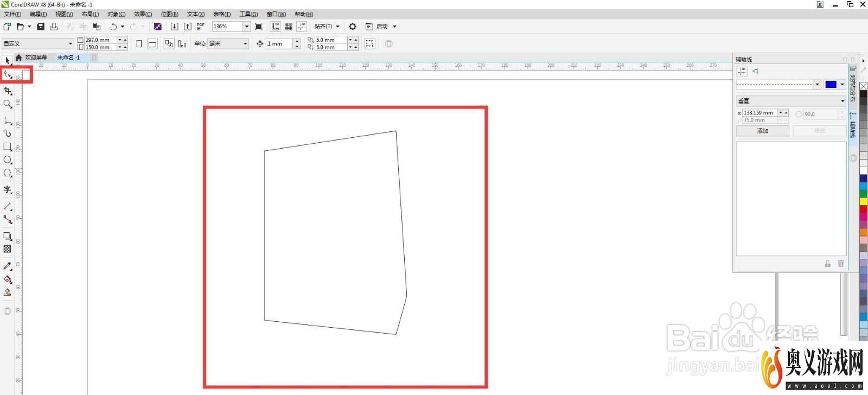The height and width of the screenshot is (395, 868).
Task: Open the search content purple icon
Action: point(157,26)
